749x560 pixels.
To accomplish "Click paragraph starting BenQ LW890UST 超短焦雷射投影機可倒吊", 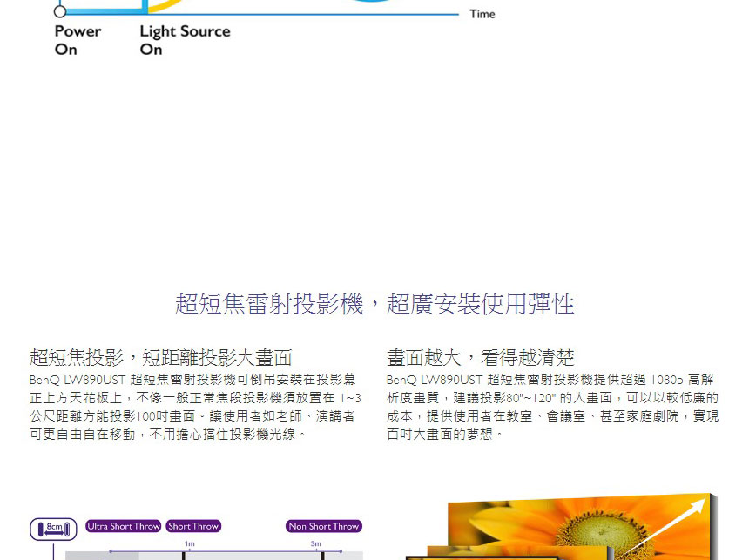I will tap(195, 407).
